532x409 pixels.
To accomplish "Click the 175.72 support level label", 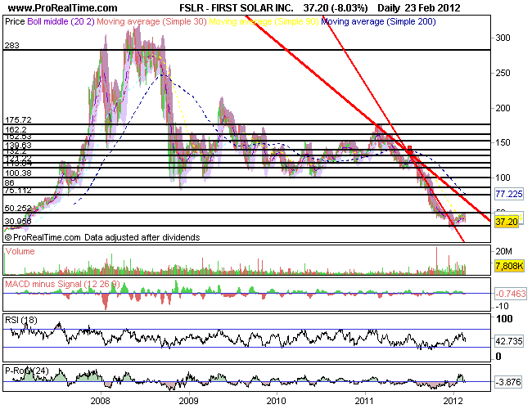I will 18,119.
